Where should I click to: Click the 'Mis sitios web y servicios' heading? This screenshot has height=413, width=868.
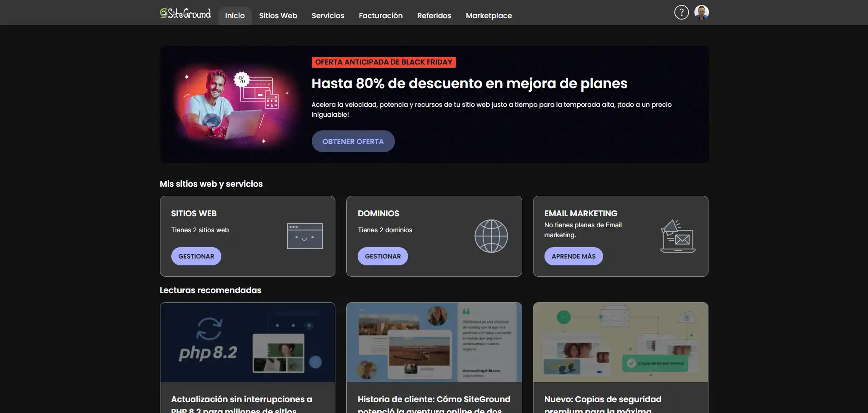(211, 184)
